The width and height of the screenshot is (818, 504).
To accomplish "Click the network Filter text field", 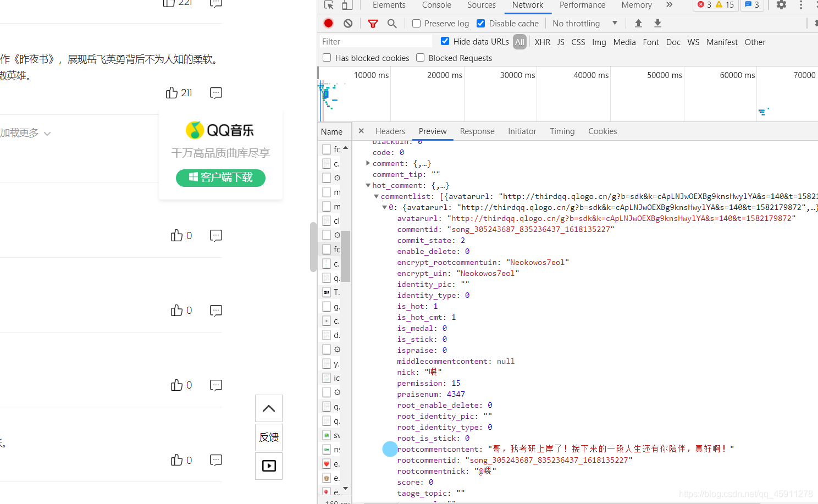I will [375, 42].
